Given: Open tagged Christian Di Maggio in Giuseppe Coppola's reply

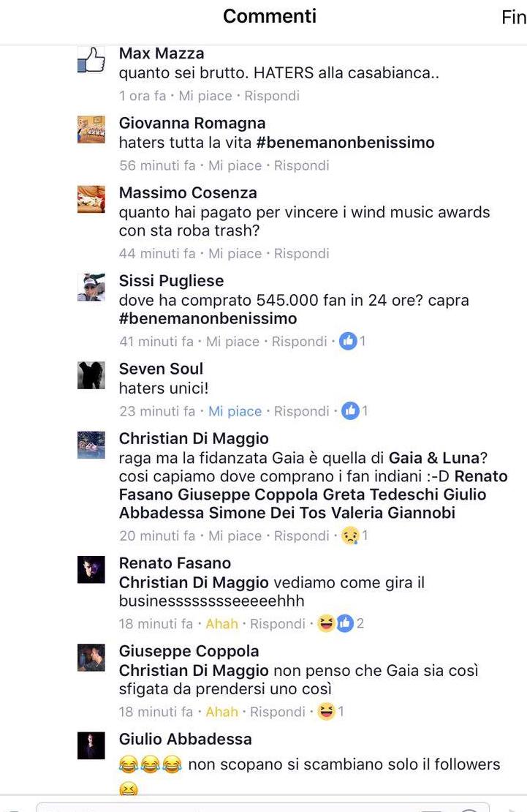Looking at the screenshot, I should pos(194,671).
